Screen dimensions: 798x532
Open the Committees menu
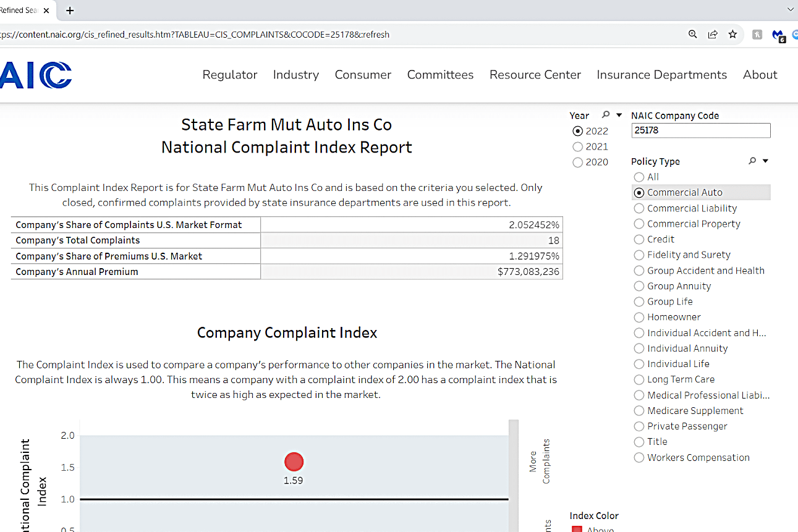point(440,75)
